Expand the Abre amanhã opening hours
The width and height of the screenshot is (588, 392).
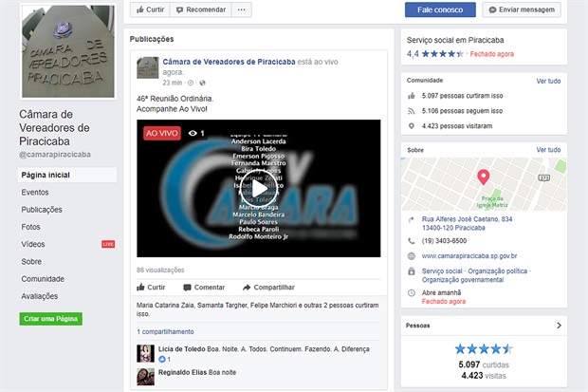[441, 293]
